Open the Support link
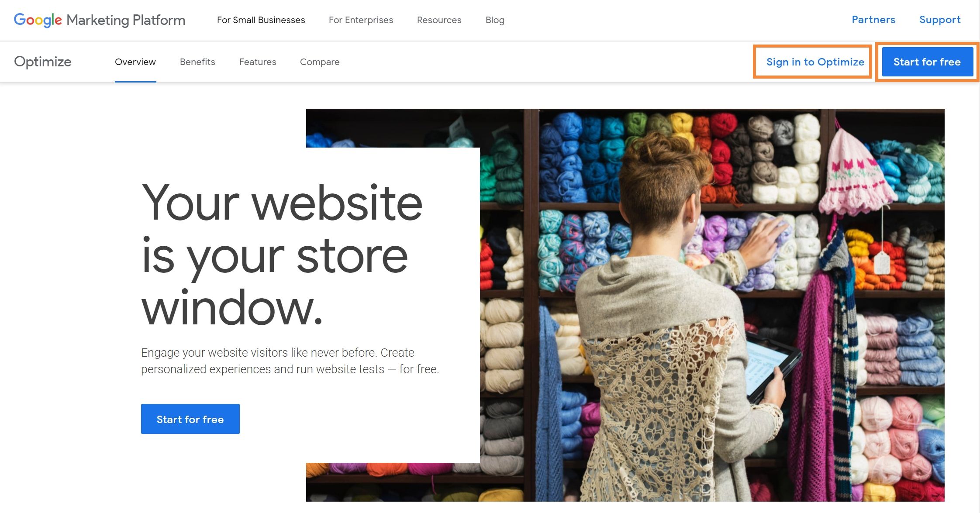This screenshot has height=513, width=980. click(x=940, y=20)
